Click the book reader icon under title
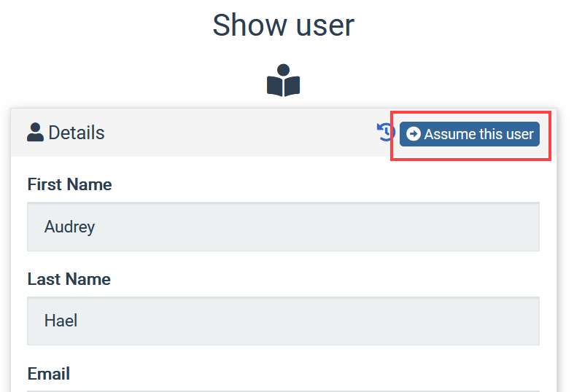 coord(283,80)
